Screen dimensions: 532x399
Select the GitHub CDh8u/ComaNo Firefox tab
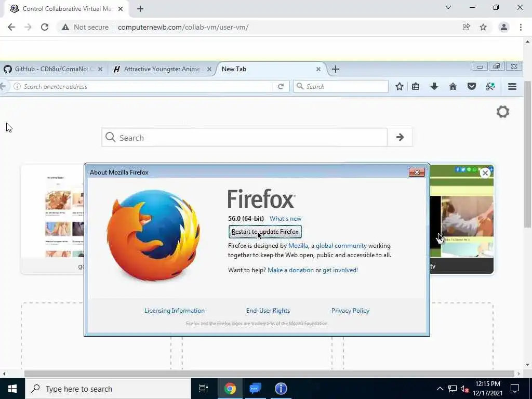tap(54, 69)
